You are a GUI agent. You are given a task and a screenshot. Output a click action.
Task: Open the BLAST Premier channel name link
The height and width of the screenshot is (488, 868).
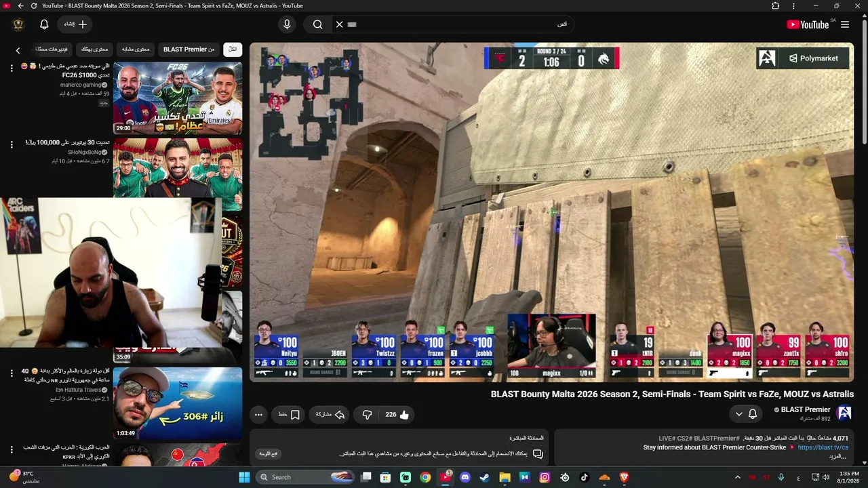click(x=806, y=409)
